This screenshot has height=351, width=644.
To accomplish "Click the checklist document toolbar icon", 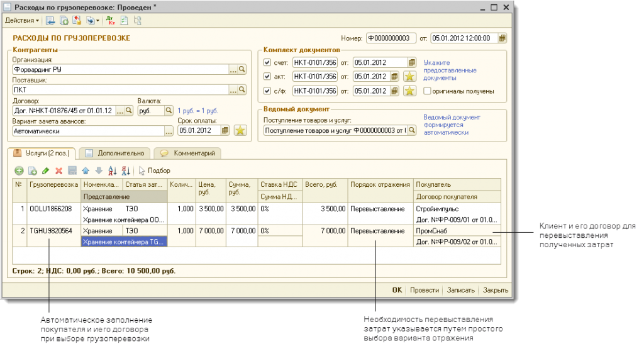I will click(124, 20).
